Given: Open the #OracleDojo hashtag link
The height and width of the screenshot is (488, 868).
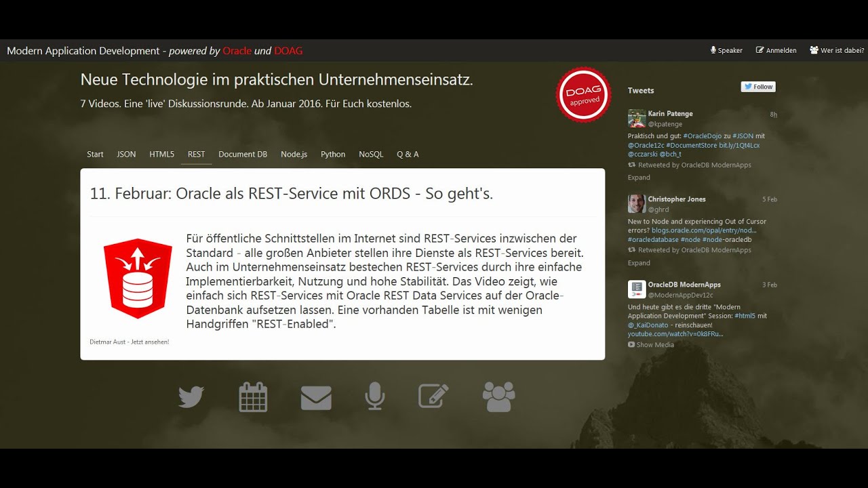Looking at the screenshot, I should 702,136.
